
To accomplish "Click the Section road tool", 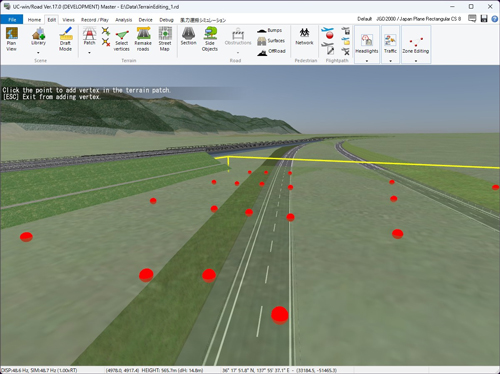I will tap(188, 36).
